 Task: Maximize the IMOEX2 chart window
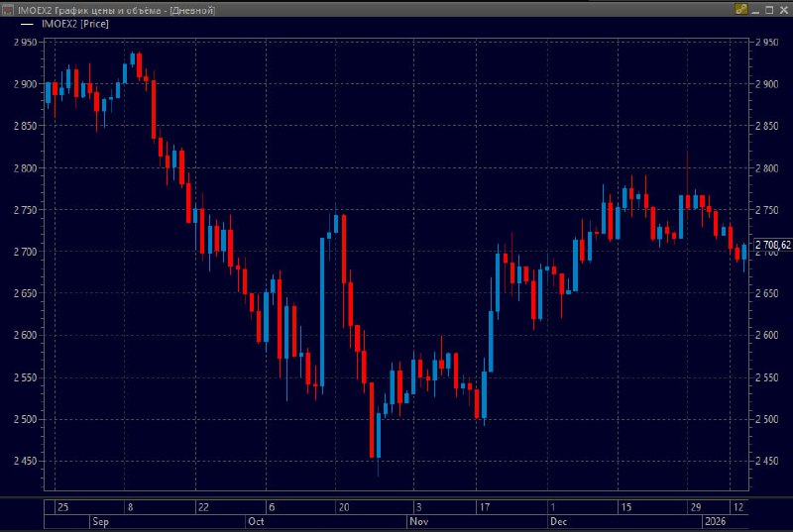(770, 9)
